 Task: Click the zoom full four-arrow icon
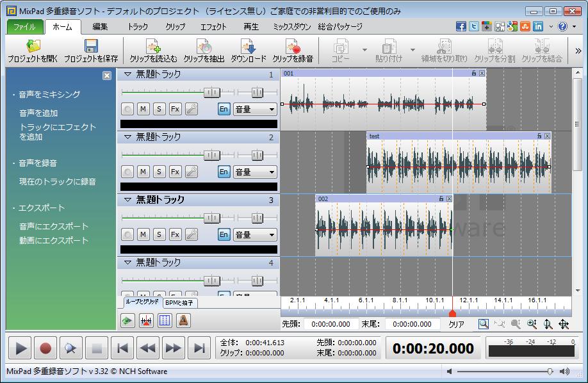pos(564,323)
